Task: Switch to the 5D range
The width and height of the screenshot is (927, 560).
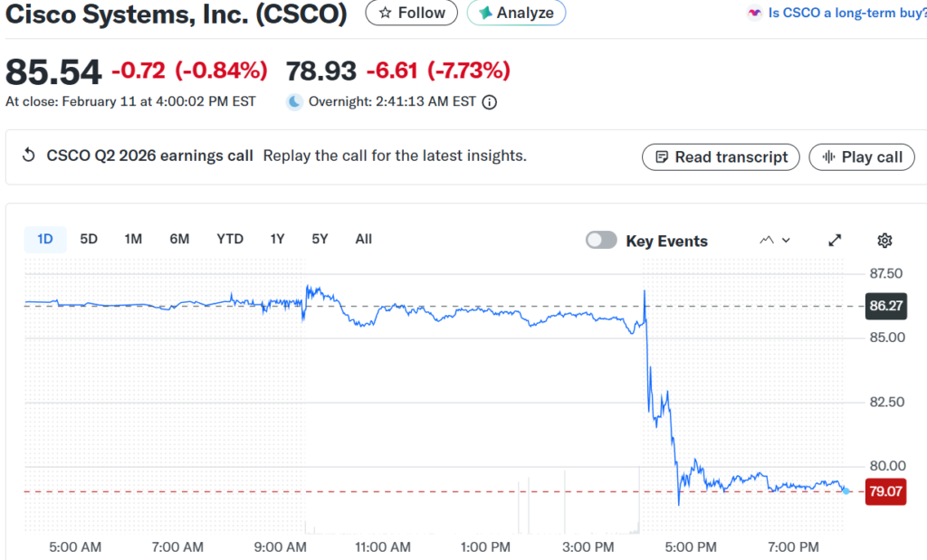Action: click(x=89, y=239)
